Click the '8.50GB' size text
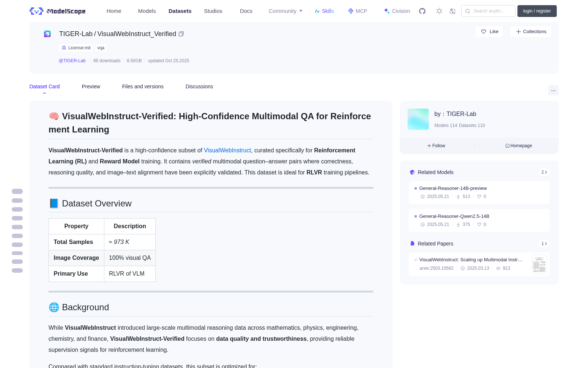588x368 pixels. 134,61
